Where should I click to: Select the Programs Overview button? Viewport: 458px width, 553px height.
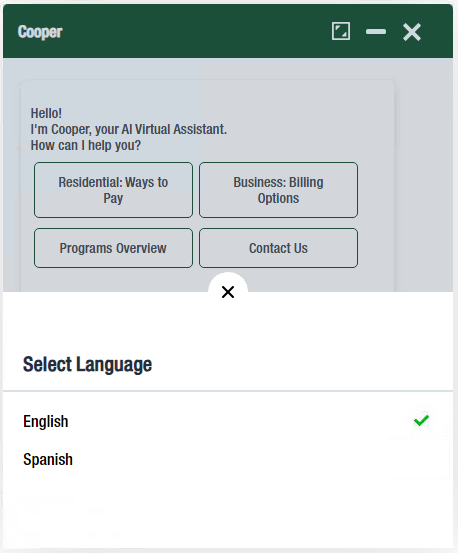pos(113,248)
